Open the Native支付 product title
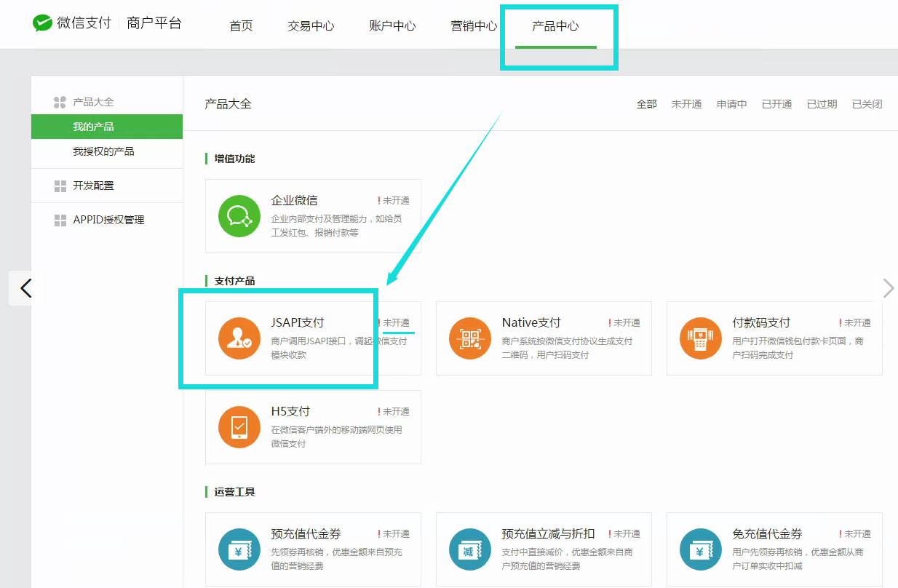 [531, 322]
